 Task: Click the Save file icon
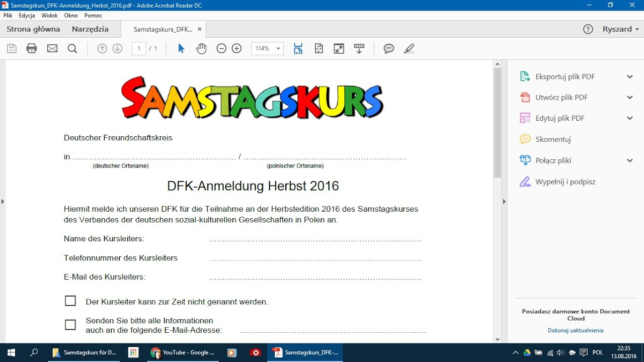click(x=12, y=49)
